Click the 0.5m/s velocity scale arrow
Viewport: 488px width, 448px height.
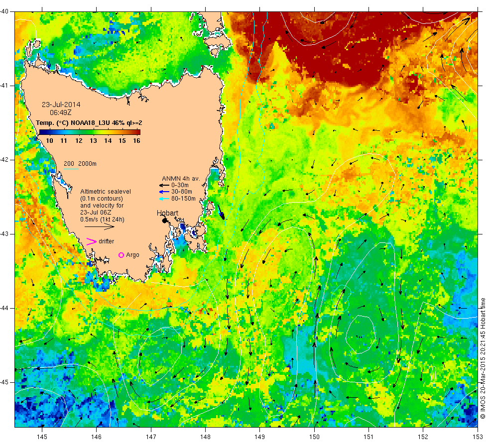tap(100, 227)
